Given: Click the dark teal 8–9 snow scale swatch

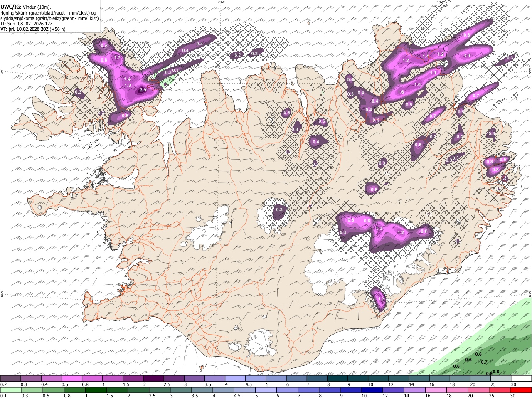Looking at the screenshot, I should [x=337, y=379].
